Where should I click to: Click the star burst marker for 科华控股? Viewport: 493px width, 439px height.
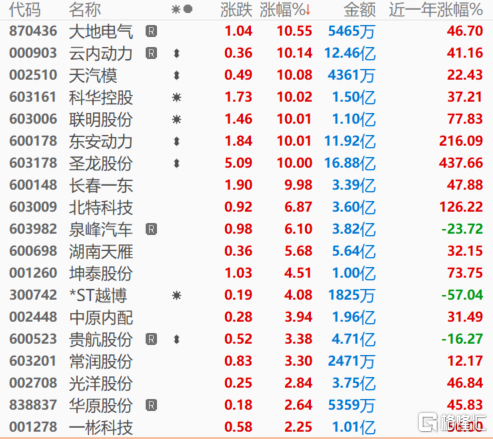(177, 97)
